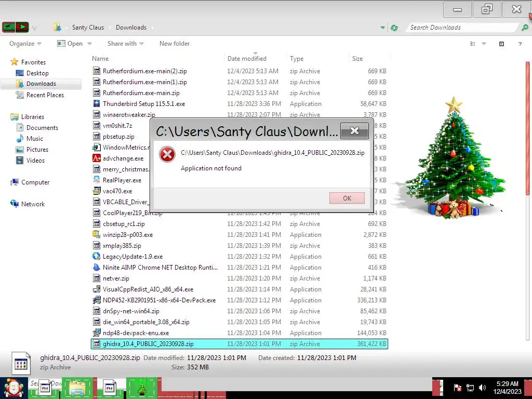
Task: Open the Pictures library
Action: pyautogui.click(x=37, y=149)
